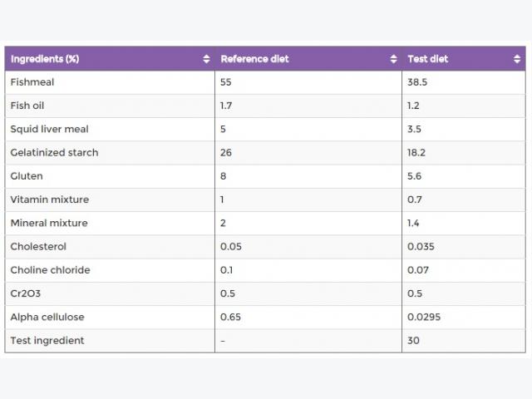Click the Reference diet column header
This screenshot has height=399, width=532.
pos(308,59)
